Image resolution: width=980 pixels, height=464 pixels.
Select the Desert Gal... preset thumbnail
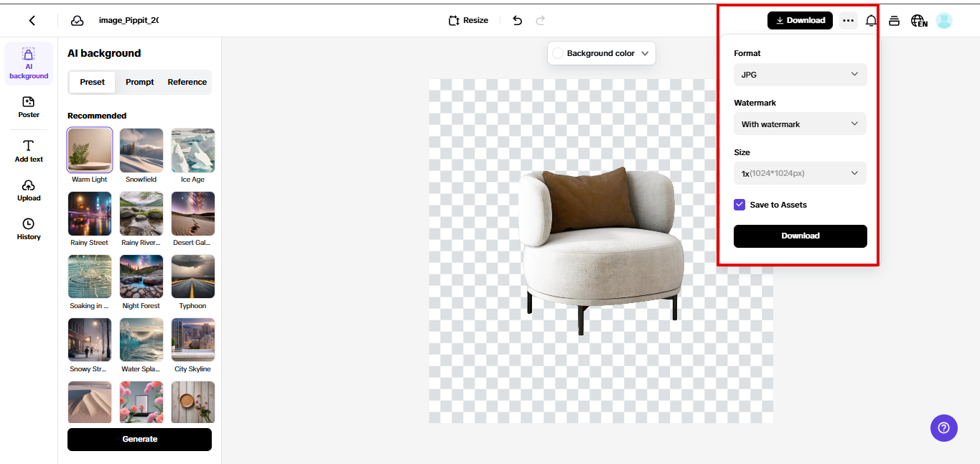click(193, 213)
